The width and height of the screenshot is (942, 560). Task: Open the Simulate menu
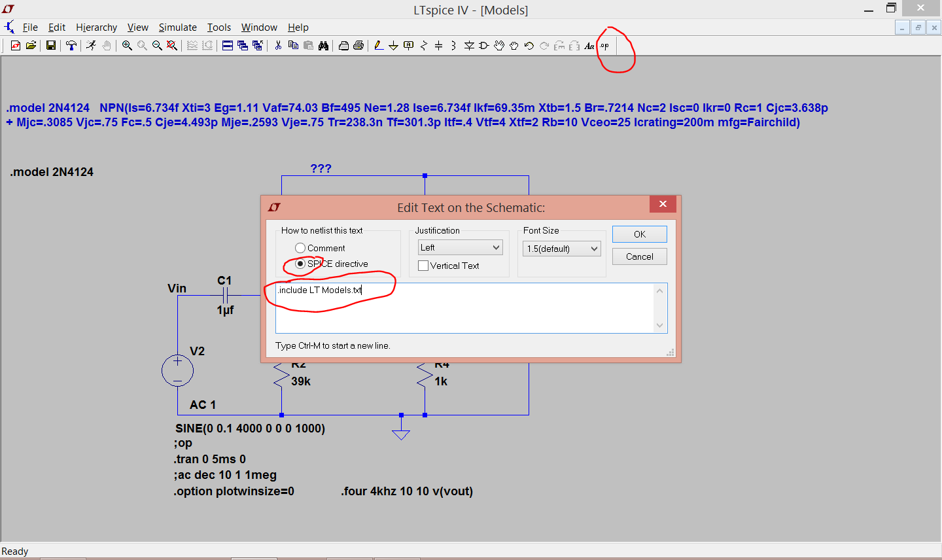[178, 27]
